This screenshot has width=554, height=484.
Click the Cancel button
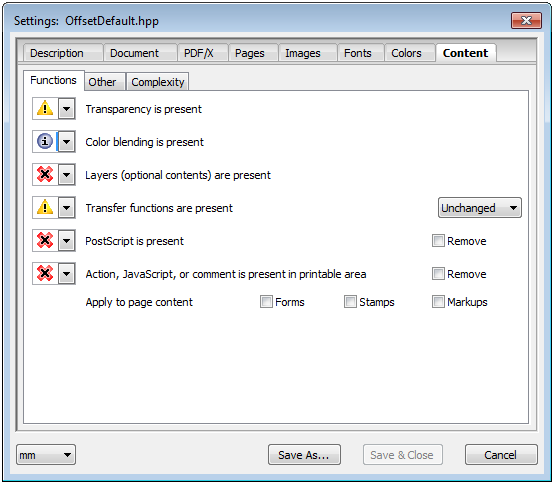click(501, 455)
